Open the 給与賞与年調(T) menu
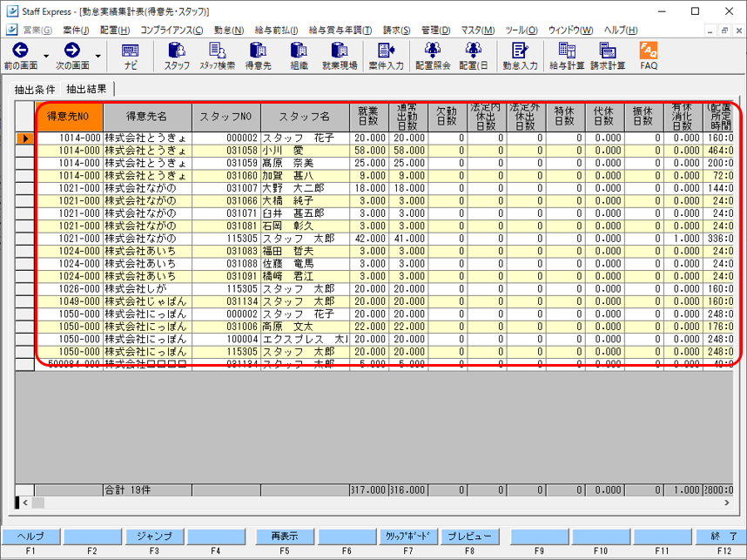This screenshot has width=747, height=560. [x=340, y=30]
